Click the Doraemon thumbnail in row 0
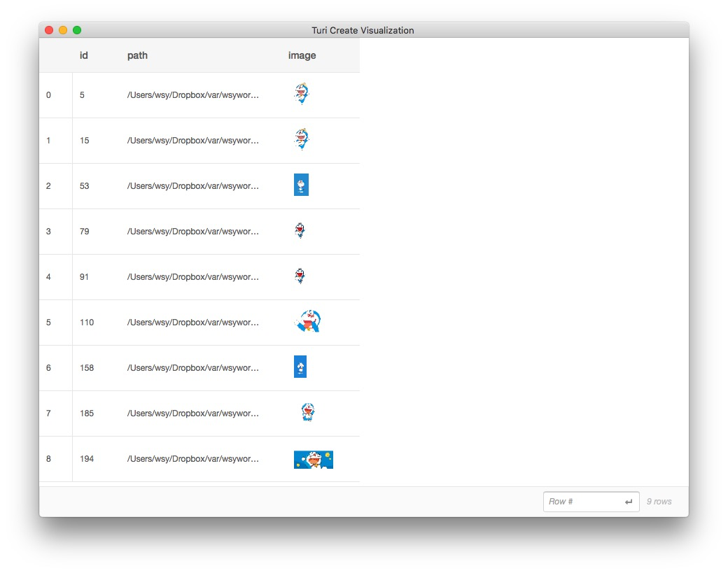 pos(302,94)
